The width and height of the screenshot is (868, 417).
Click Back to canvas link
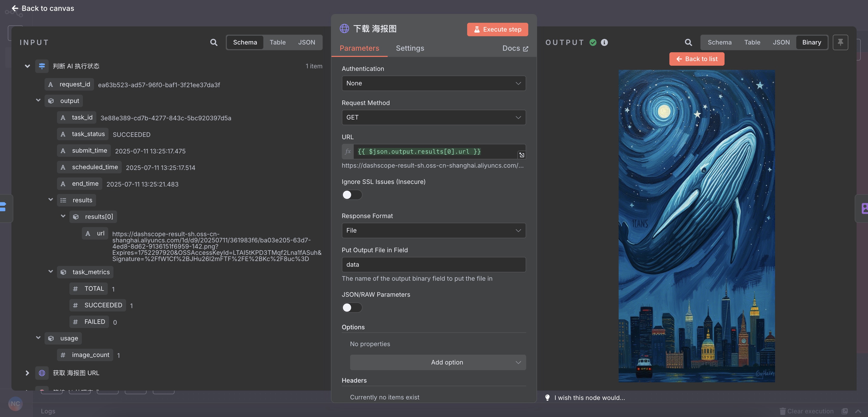(43, 8)
